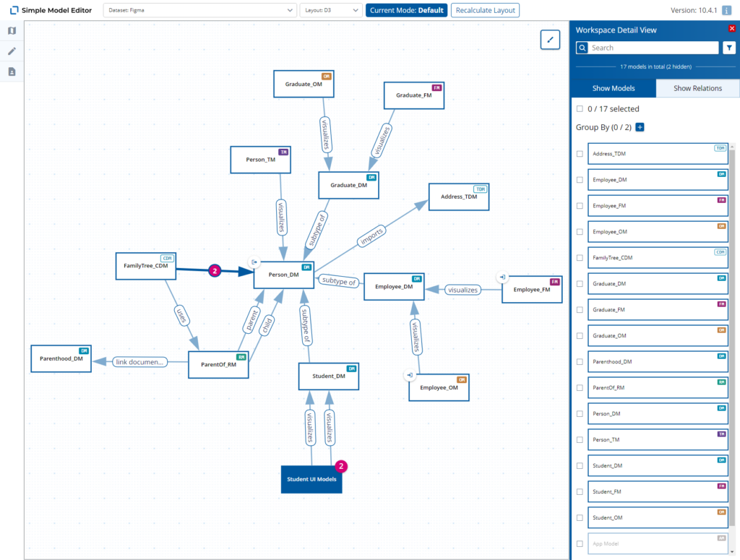This screenshot has width=740, height=560.
Task: Click in the Search input field
Action: (653, 48)
